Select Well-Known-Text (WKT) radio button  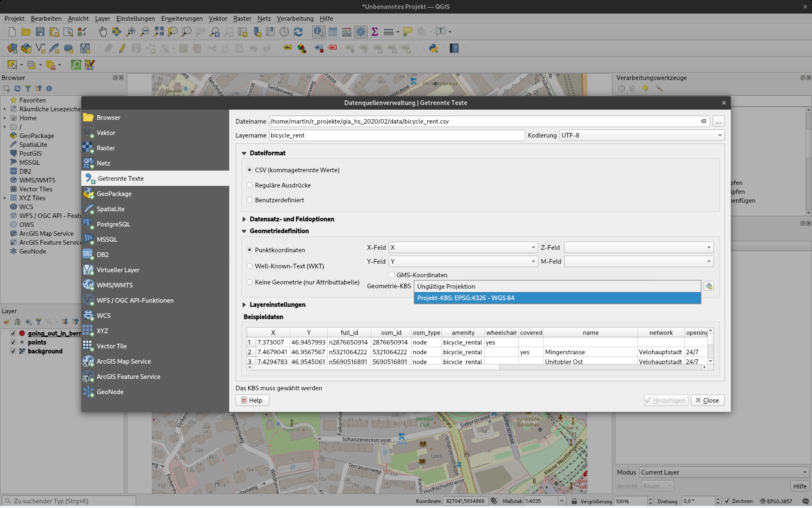pos(250,266)
